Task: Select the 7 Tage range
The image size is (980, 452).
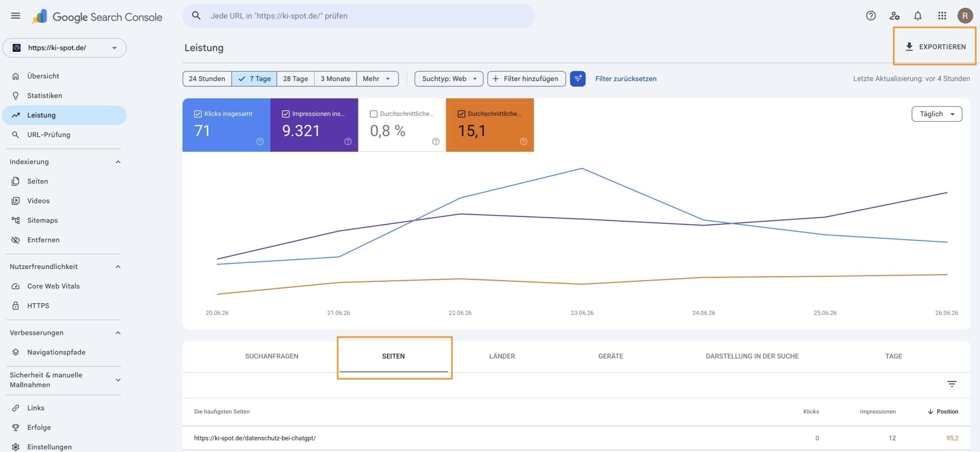Action: [x=254, y=79]
